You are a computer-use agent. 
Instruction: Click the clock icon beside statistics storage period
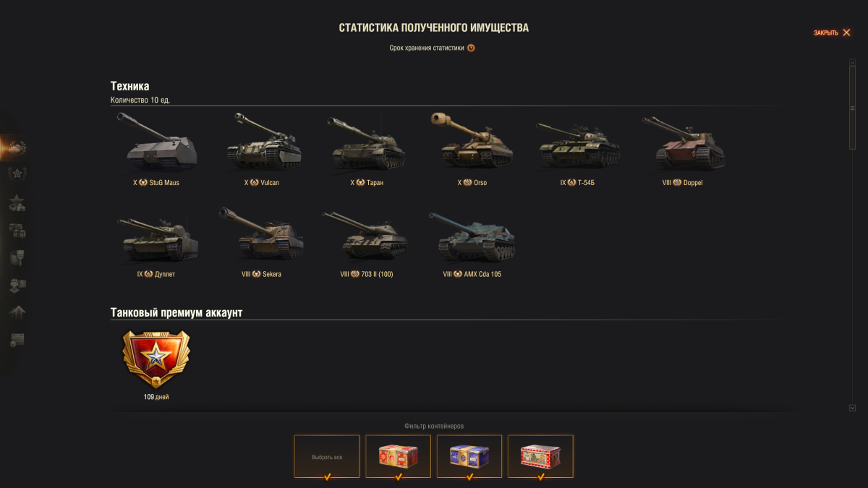click(471, 48)
